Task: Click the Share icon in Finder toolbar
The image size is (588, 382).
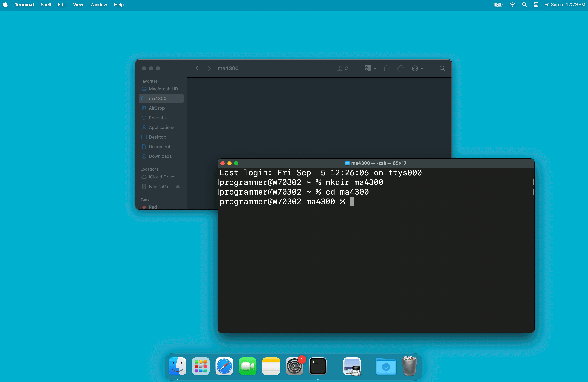Action: [x=387, y=68]
